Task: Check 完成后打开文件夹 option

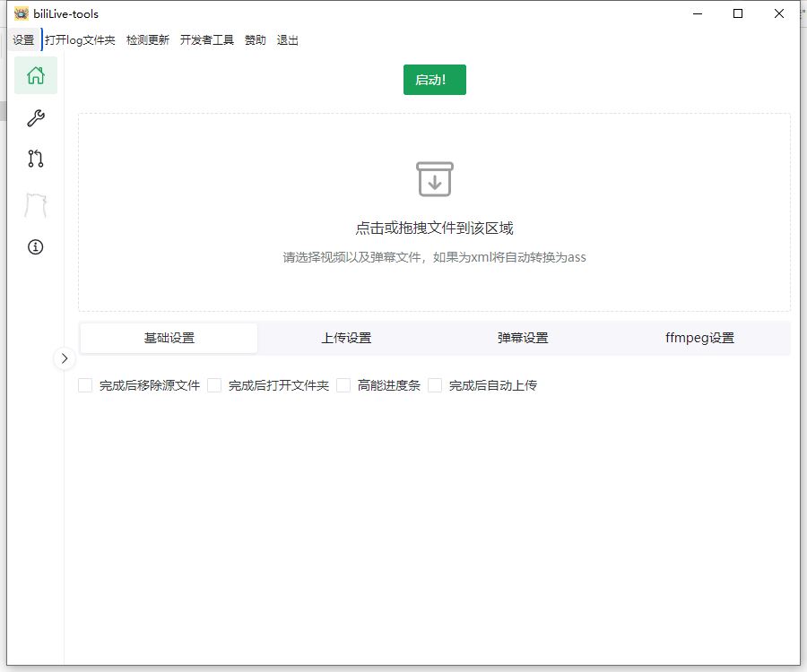Action: tap(215, 385)
